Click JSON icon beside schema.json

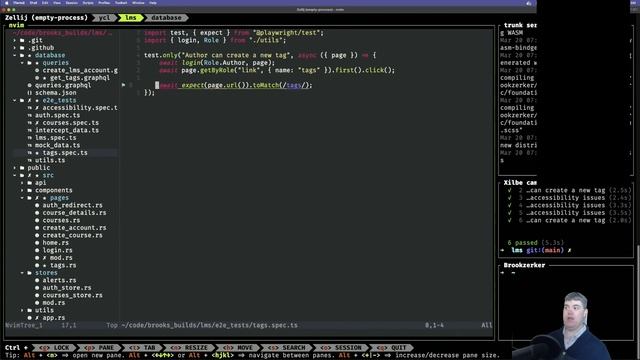(x=29, y=93)
